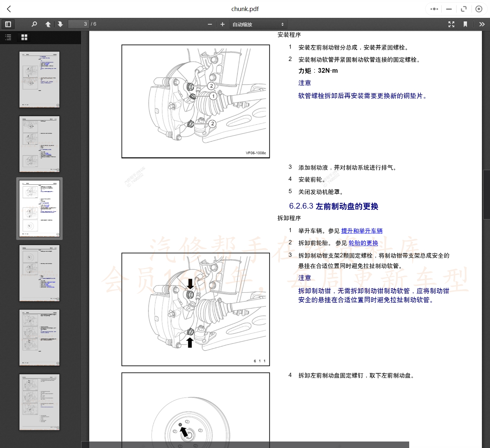Click the circular record icon top right
The image size is (490, 448).
(x=479, y=9)
